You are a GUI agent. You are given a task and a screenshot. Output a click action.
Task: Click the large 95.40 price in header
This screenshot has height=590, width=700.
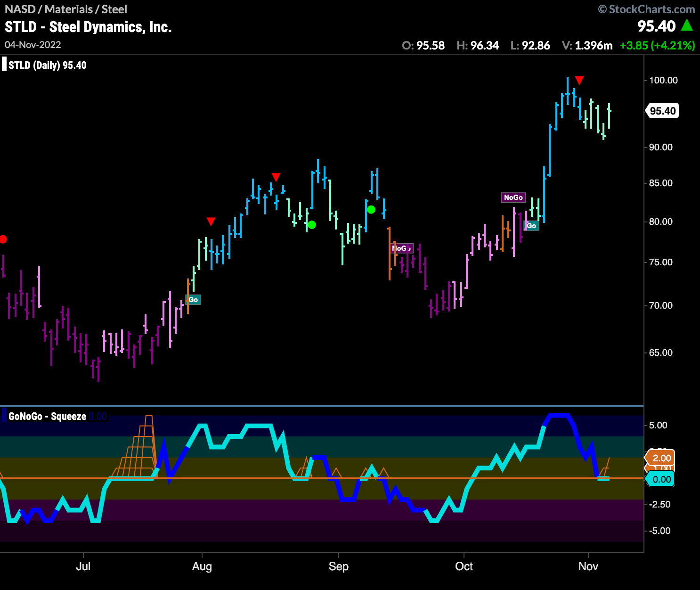click(x=657, y=26)
